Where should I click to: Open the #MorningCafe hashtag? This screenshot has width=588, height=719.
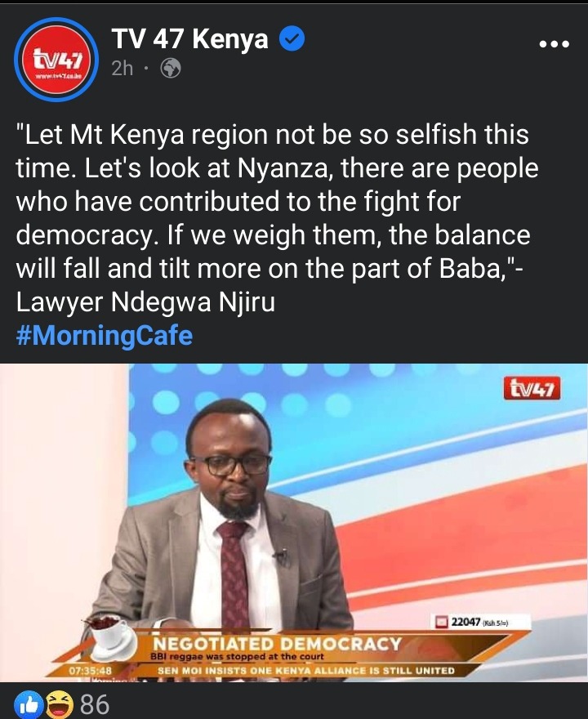tap(105, 335)
